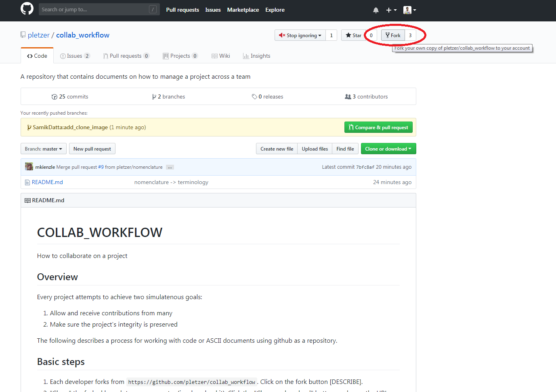View the stargazers count 0
556x392 pixels.
(371, 35)
